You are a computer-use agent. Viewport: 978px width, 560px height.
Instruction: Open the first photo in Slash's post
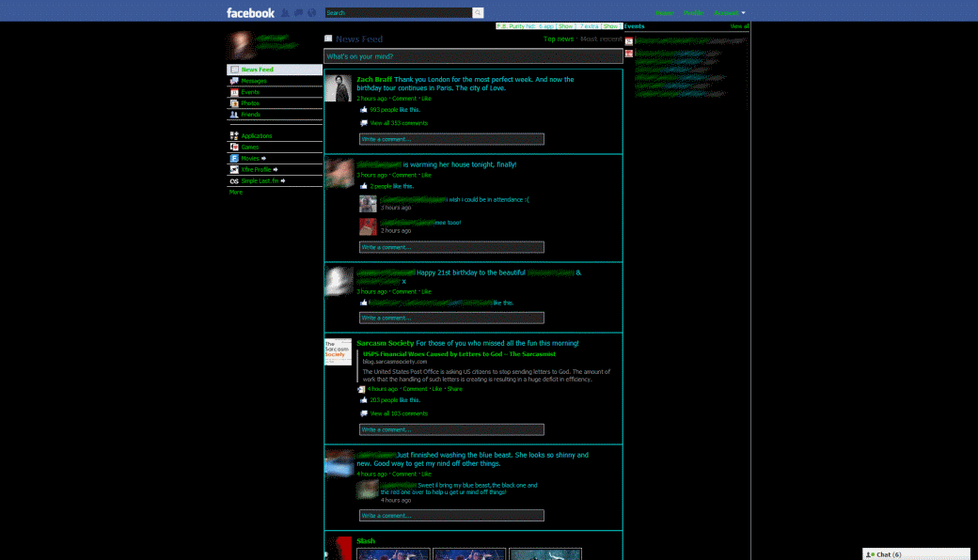pos(394,553)
